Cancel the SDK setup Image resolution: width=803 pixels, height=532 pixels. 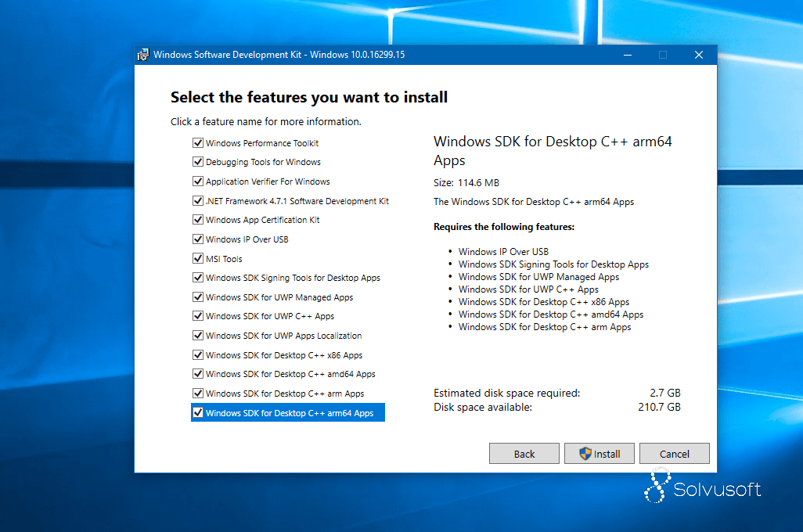(x=675, y=454)
